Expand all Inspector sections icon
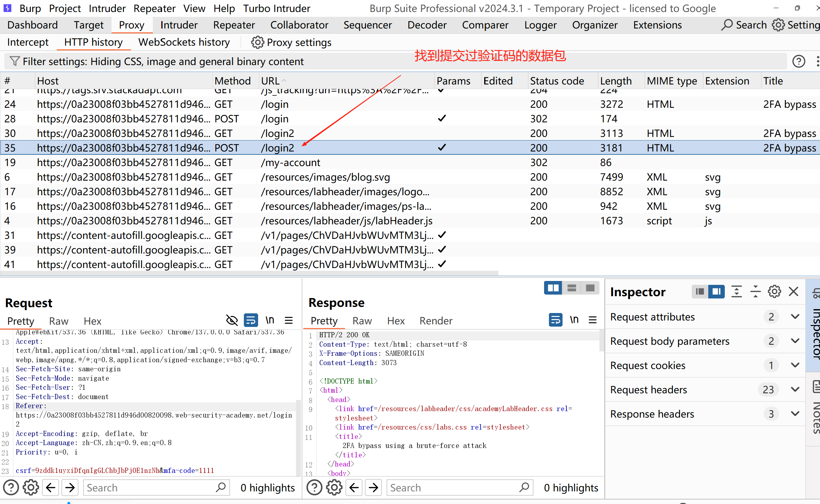 coord(736,292)
